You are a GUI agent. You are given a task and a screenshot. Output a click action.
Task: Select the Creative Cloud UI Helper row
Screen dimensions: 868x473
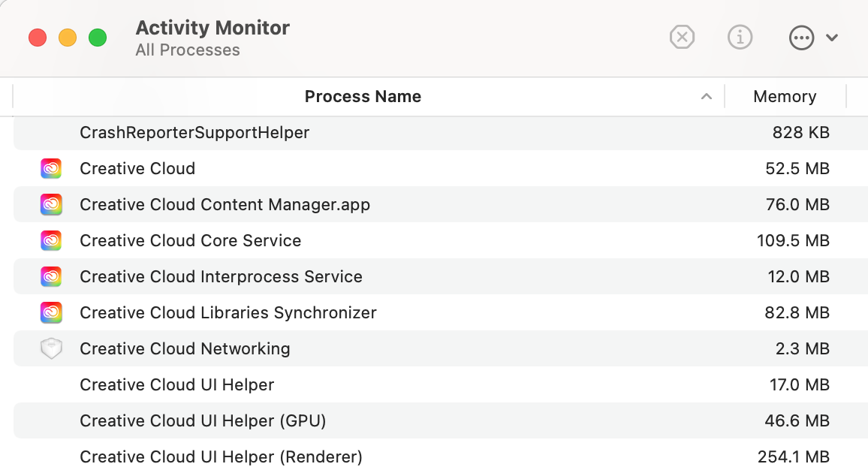pyautogui.click(x=177, y=385)
